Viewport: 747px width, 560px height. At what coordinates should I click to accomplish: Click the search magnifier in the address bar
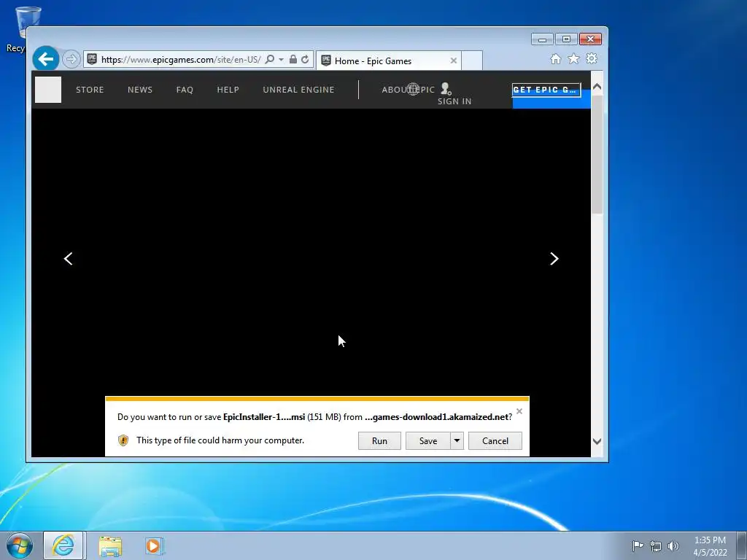270,59
